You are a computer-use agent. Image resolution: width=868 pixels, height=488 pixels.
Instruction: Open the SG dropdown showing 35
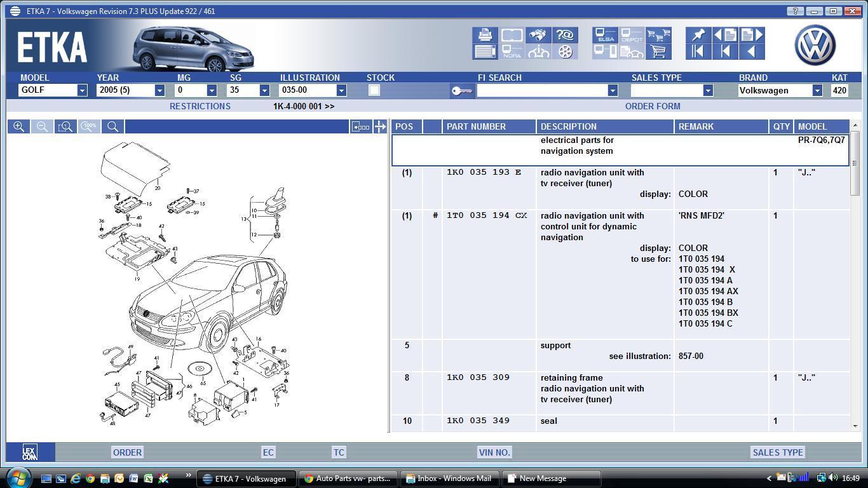[x=264, y=90]
